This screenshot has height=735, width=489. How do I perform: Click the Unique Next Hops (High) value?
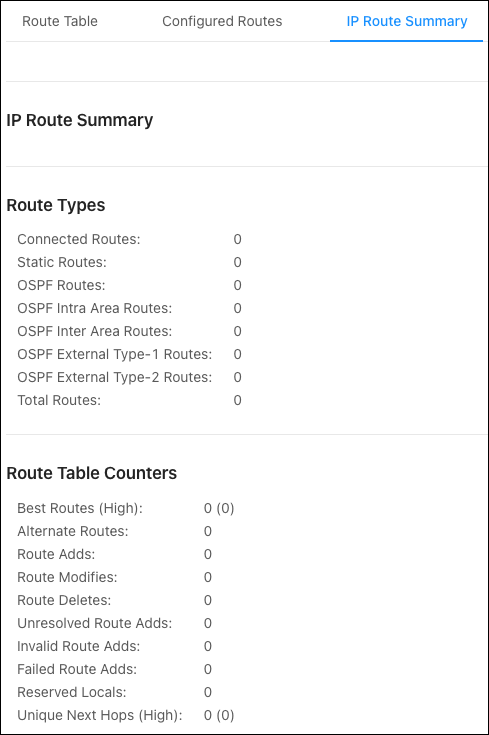(x=219, y=715)
